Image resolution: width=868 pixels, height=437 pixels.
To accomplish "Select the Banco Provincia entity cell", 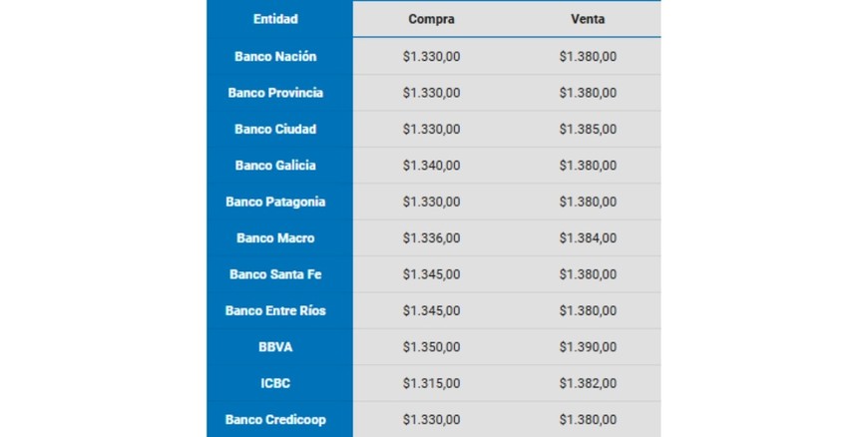I will [275, 93].
